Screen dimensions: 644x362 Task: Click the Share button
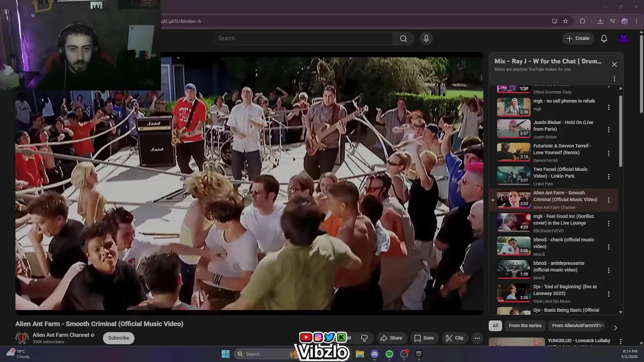tap(391, 338)
